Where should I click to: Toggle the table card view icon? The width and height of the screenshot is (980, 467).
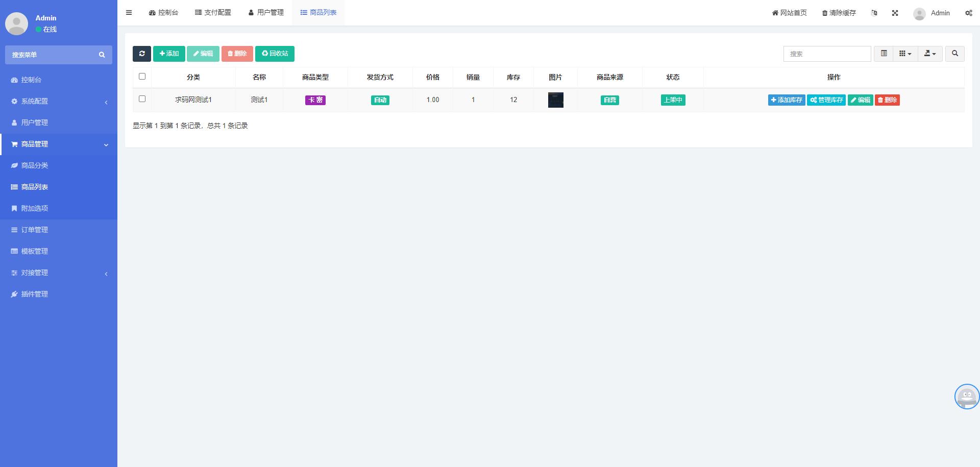[x=884, y=54]
